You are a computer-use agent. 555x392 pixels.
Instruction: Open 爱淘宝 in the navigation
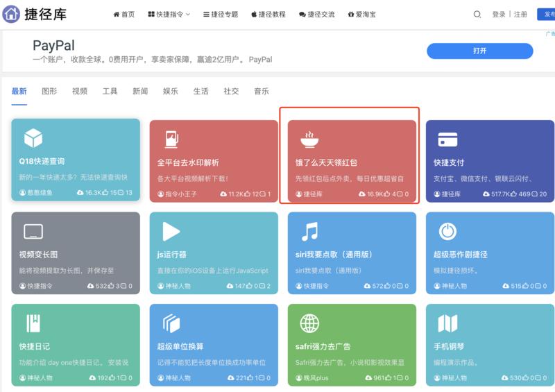click(361, 15)
